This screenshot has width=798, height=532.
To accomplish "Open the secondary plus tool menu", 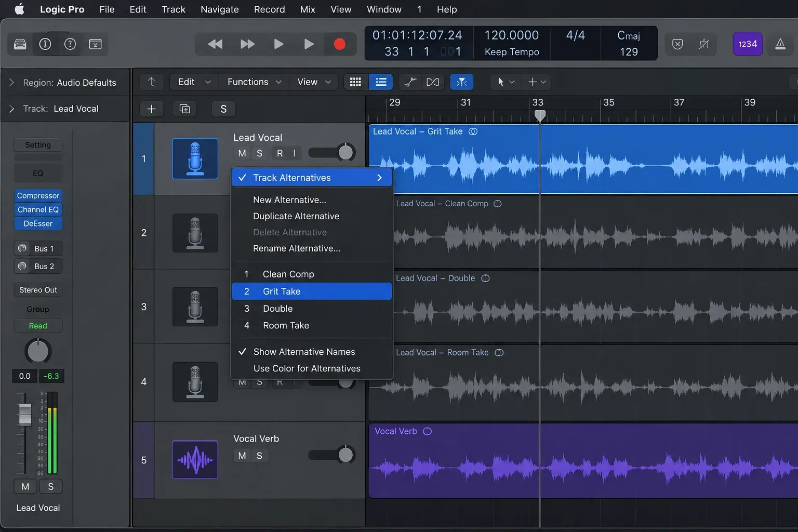I will click(x=537, y=82).
